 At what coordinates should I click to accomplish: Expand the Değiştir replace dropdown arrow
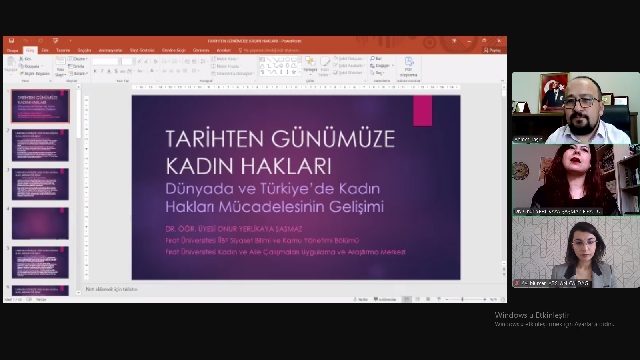(393, 66)
